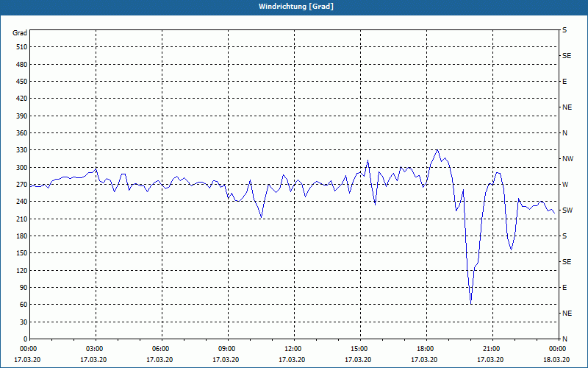Select the 18.03.20 date label
Image resolution: width=588 pixels, height=368 pixels.
click(556, 360)
